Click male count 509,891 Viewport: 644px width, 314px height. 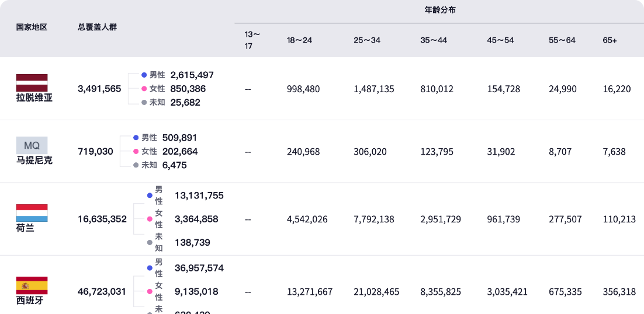[x=180, y=138]
